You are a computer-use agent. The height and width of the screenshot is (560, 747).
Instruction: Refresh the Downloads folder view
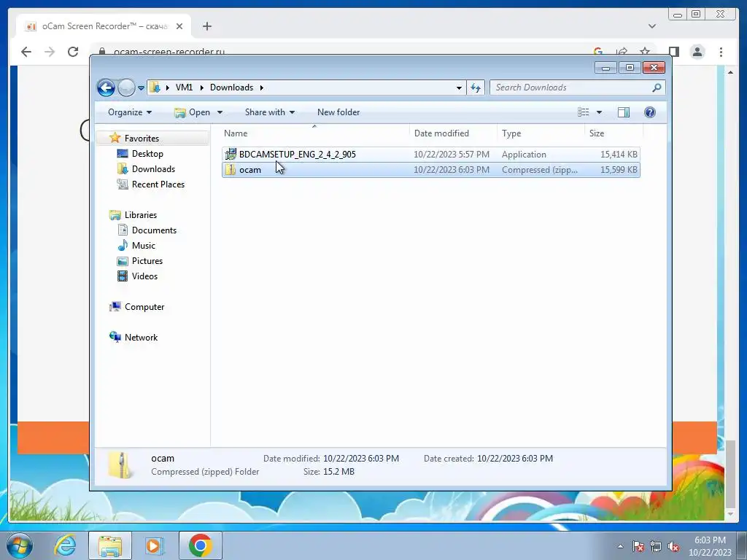point(476,87)
